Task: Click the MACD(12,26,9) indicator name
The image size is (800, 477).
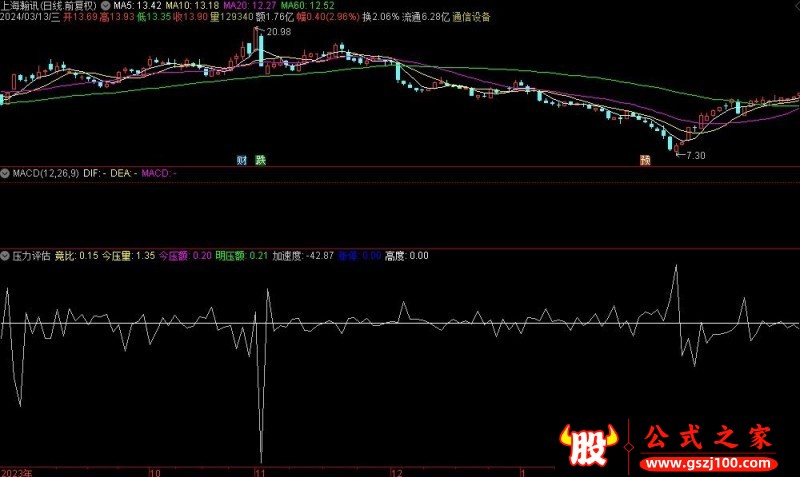Action: (x=45, y=173)
